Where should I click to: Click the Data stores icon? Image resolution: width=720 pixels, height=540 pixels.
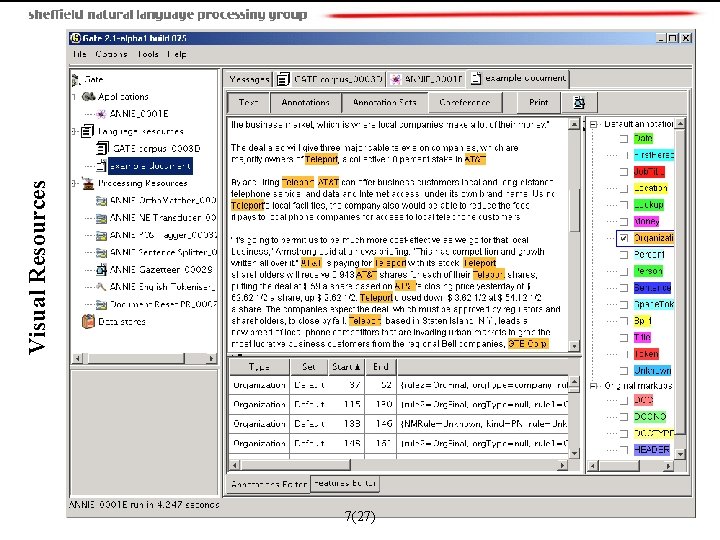click(88, 321)
